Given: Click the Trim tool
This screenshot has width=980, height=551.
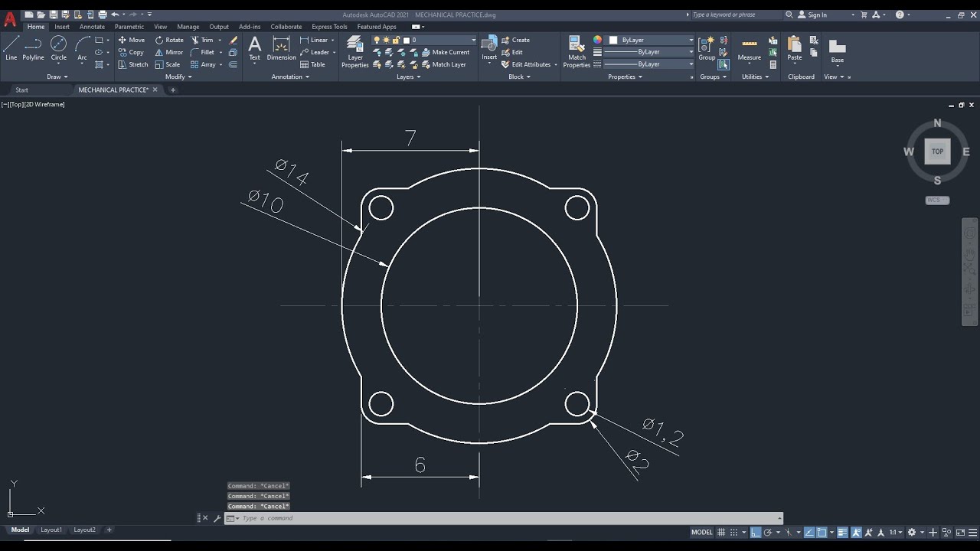Looking at the screenshot, I should pos(202,40).
